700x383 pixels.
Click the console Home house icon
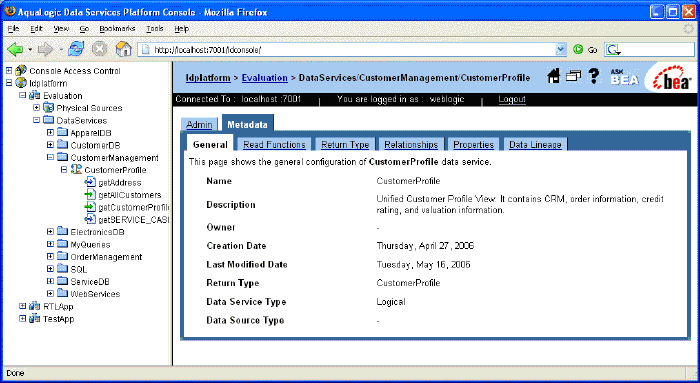(x=554, y=76)
